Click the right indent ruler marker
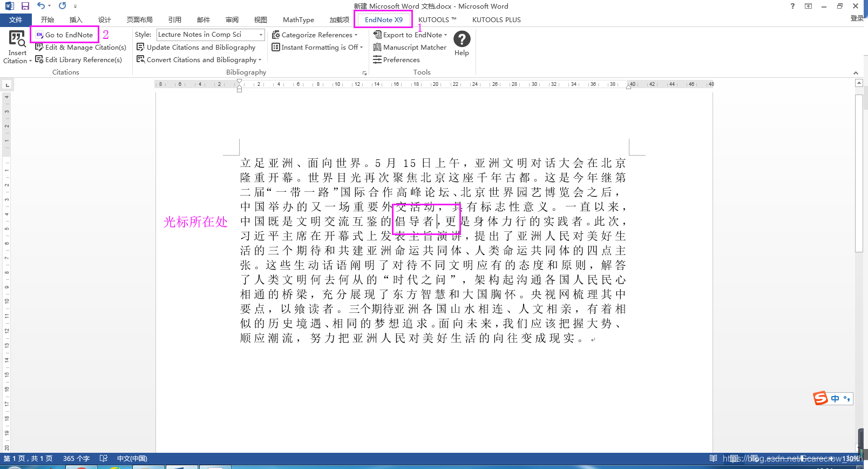Screen dimensions: 868x469 click(629, 86)
